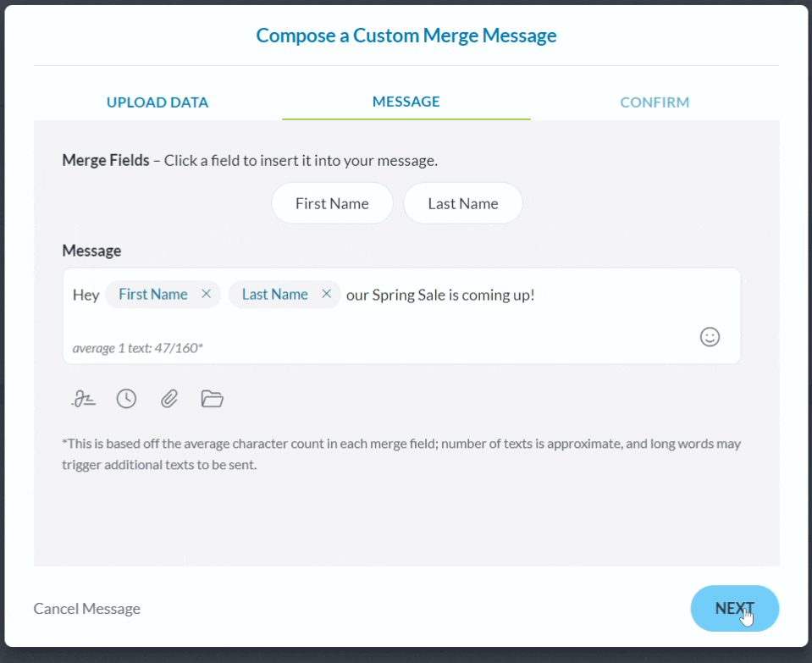Click the footnote about average character count

tap(401, 454)
